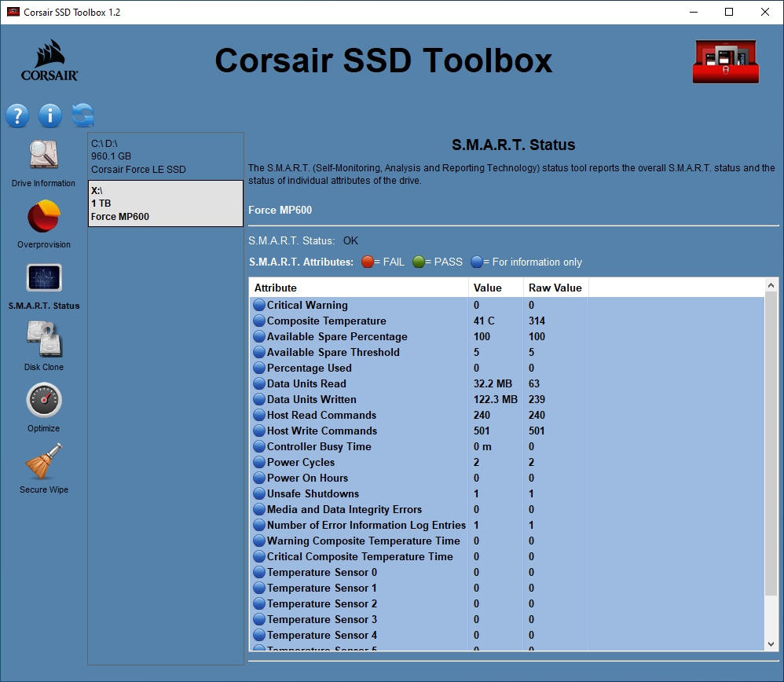Click the Value column header

pyautogui.click(x=496, y=288)
